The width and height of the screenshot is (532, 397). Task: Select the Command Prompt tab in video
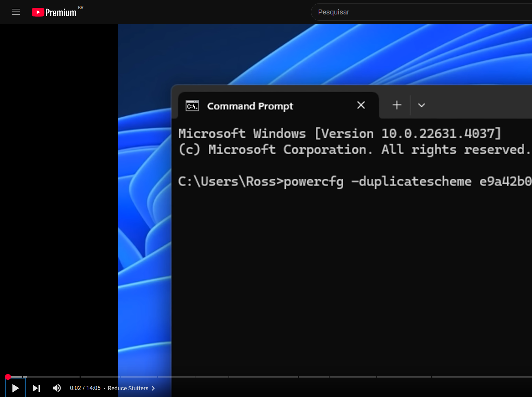pos(278,105)
